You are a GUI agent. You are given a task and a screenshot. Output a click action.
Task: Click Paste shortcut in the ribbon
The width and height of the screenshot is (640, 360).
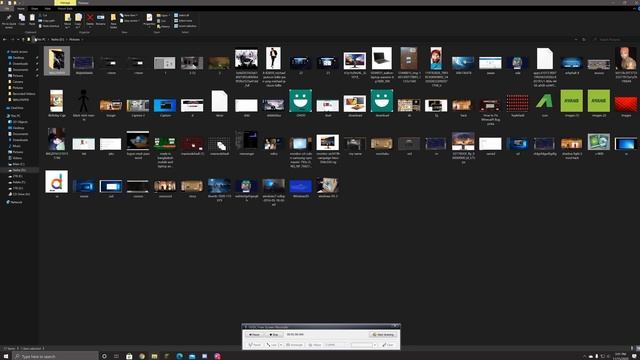[x=49, y=26]
